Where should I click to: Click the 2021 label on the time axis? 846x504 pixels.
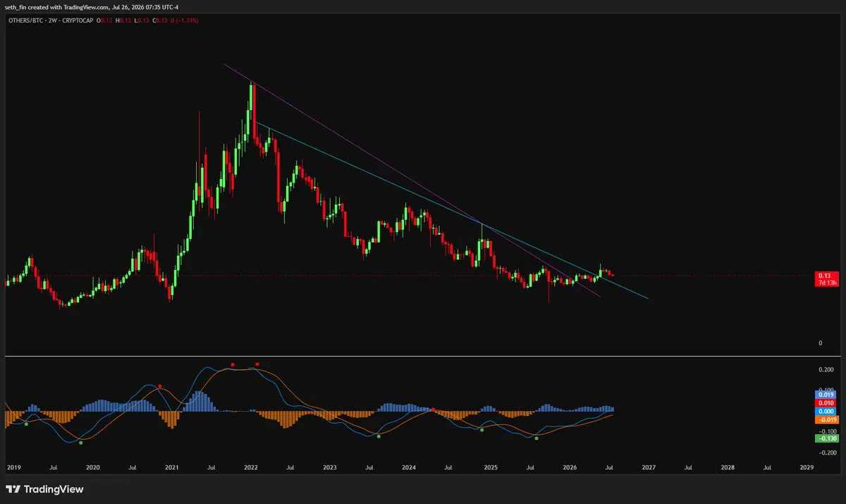coord(173,467)
